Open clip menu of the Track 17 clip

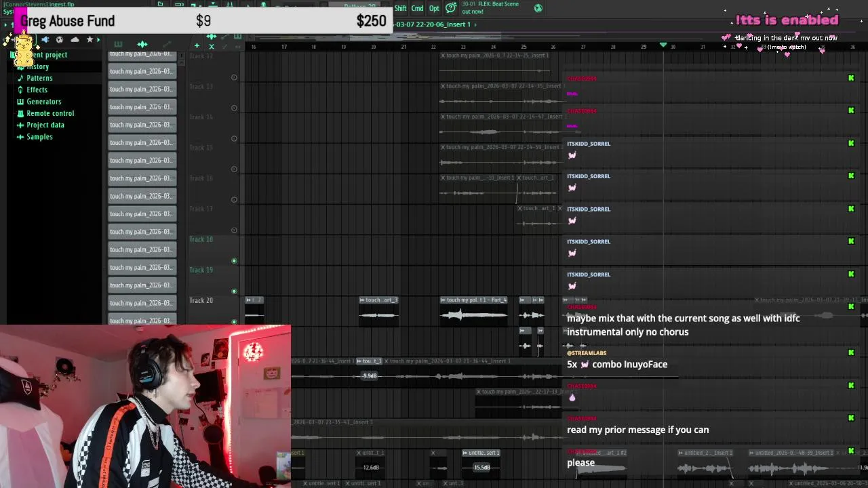pos(520,208)
